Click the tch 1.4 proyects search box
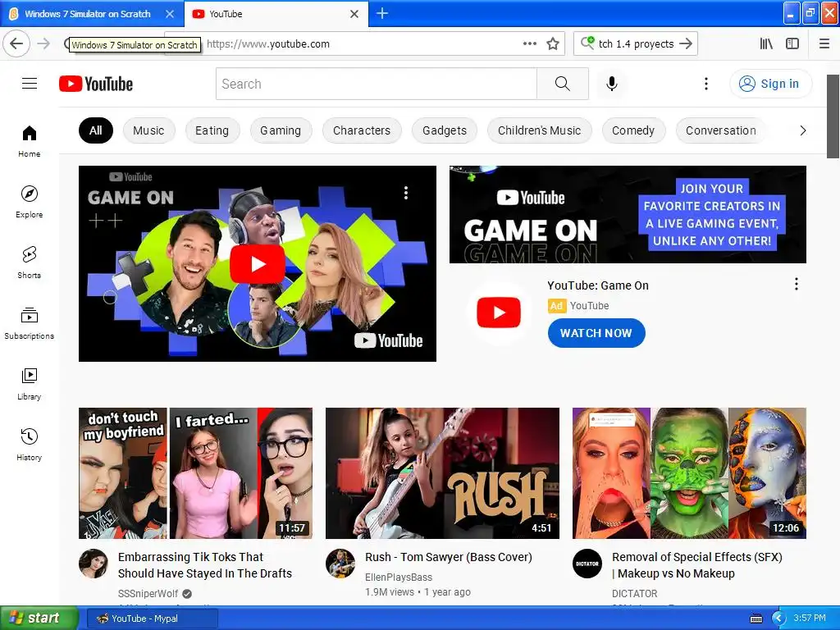This screenshot has width=840, height=630. point(636,44)
